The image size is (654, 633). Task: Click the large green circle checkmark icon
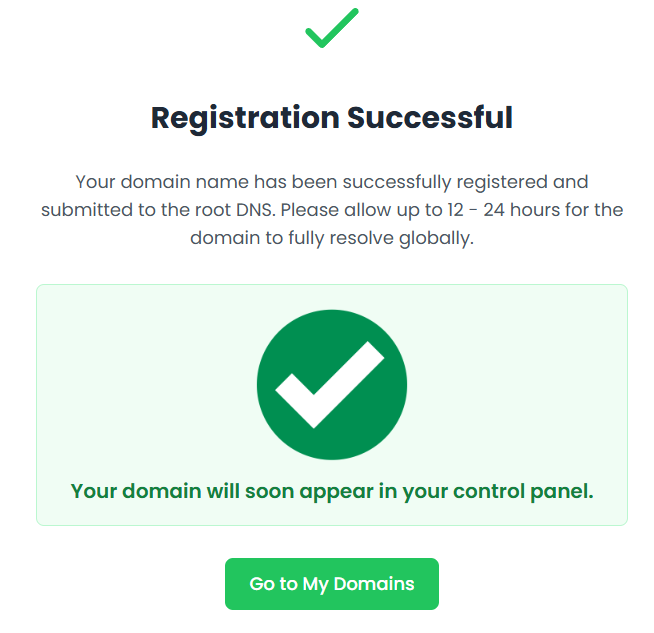click(x=332, y=385)
